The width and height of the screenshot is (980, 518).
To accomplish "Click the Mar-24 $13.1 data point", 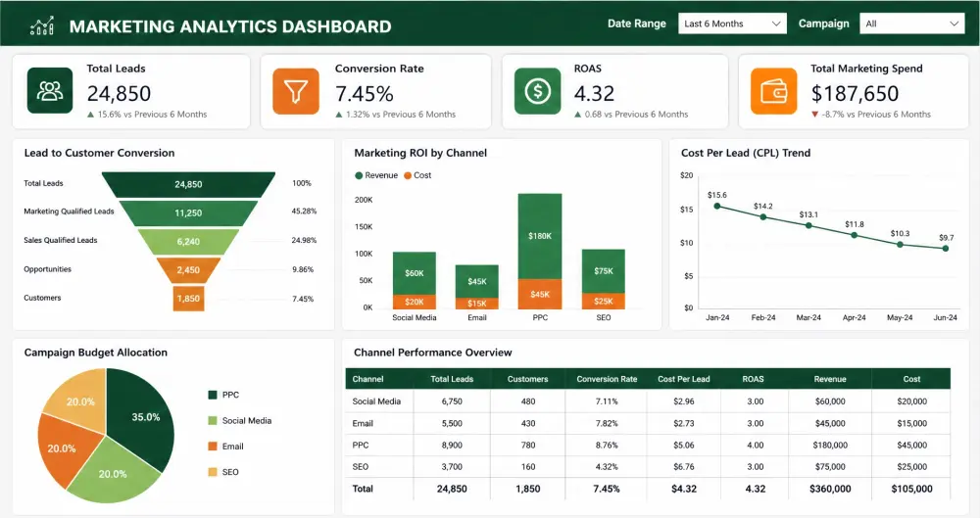I will (808, 225).
